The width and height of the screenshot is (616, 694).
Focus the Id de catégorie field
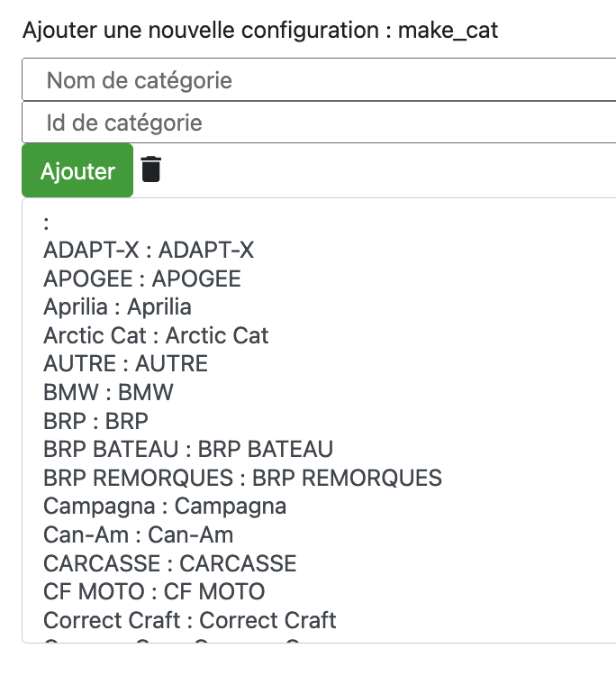click(319, 123)
